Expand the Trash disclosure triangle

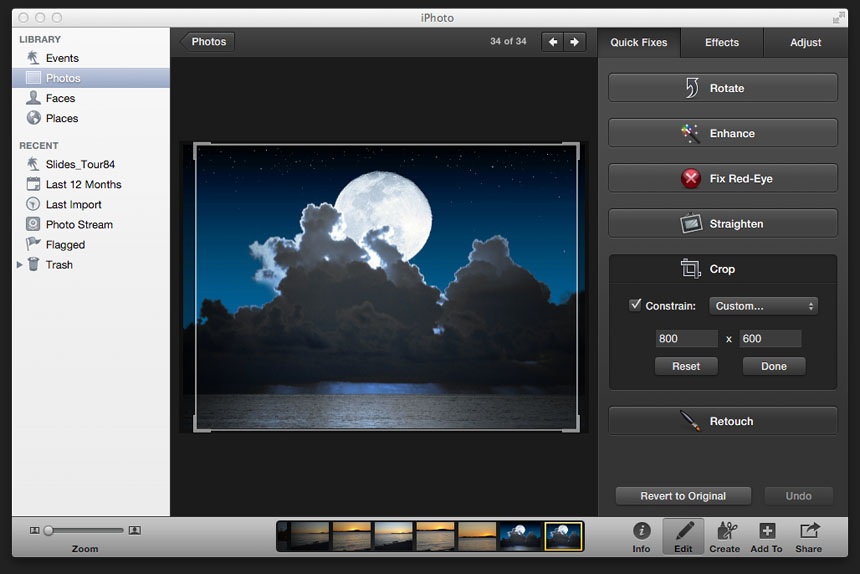coord(19,264)
